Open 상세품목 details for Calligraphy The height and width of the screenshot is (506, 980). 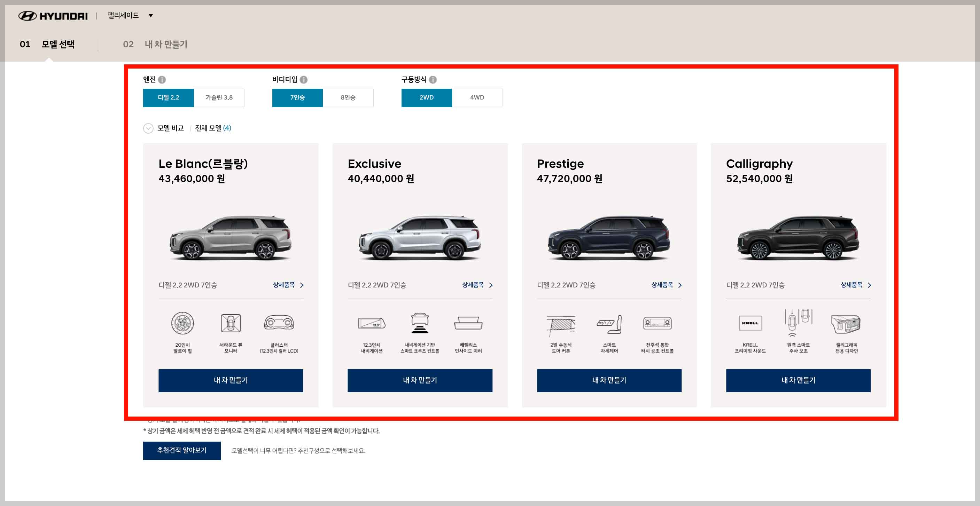pyautogui.click(x=855, y=285)
